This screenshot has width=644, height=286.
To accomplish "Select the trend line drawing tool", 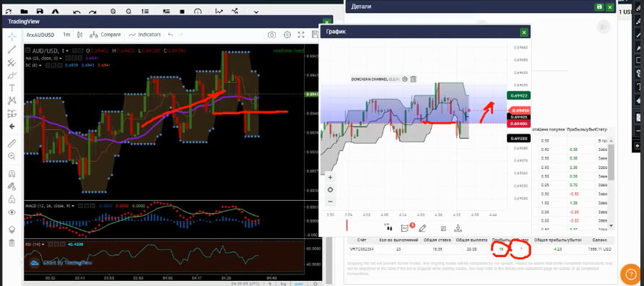I will click(x=12, y=50).
